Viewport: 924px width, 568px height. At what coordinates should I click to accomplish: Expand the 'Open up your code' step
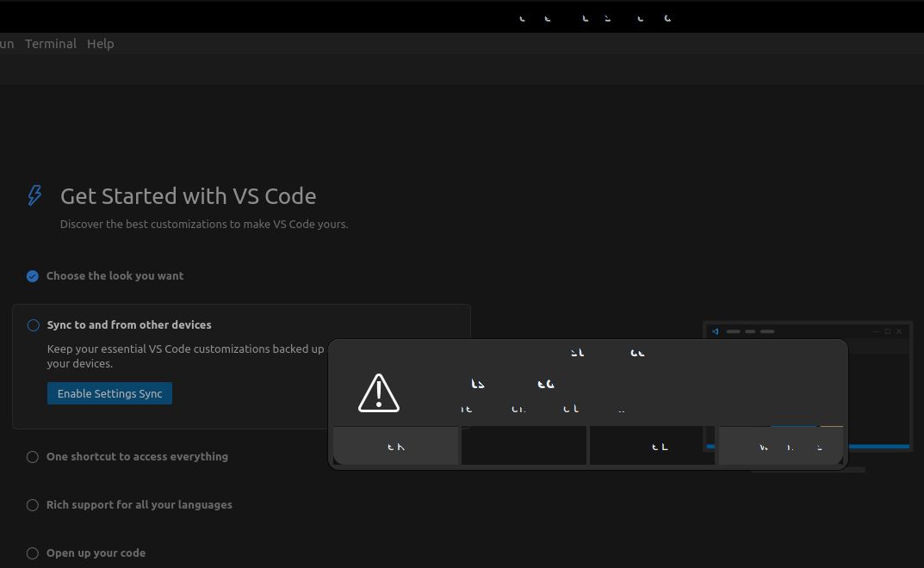(96, 553)
